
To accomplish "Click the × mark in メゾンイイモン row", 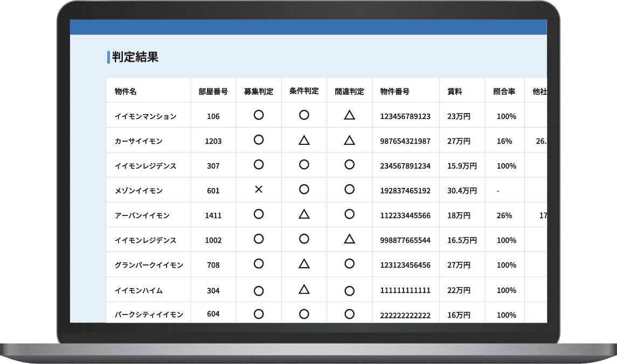I will (x=259, y=190).
